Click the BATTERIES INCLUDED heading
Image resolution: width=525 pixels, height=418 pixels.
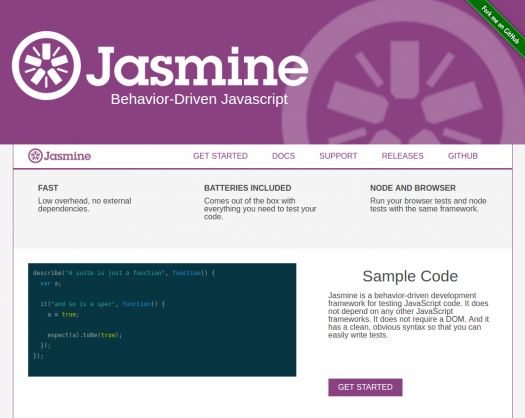coord(247,188)
